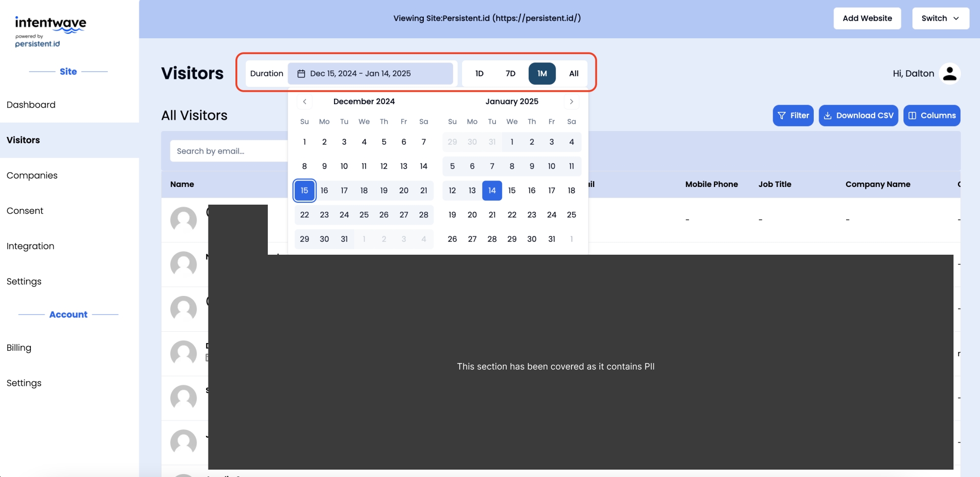Open Dashboard from the sidebar
980x477 pixels.
point(31,105)
